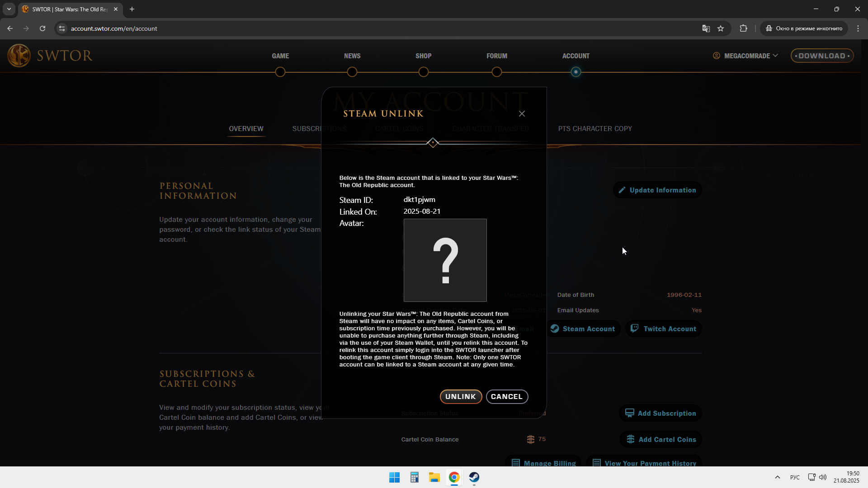Click the Chrome taskbar icon

click(x=454, y=477)
